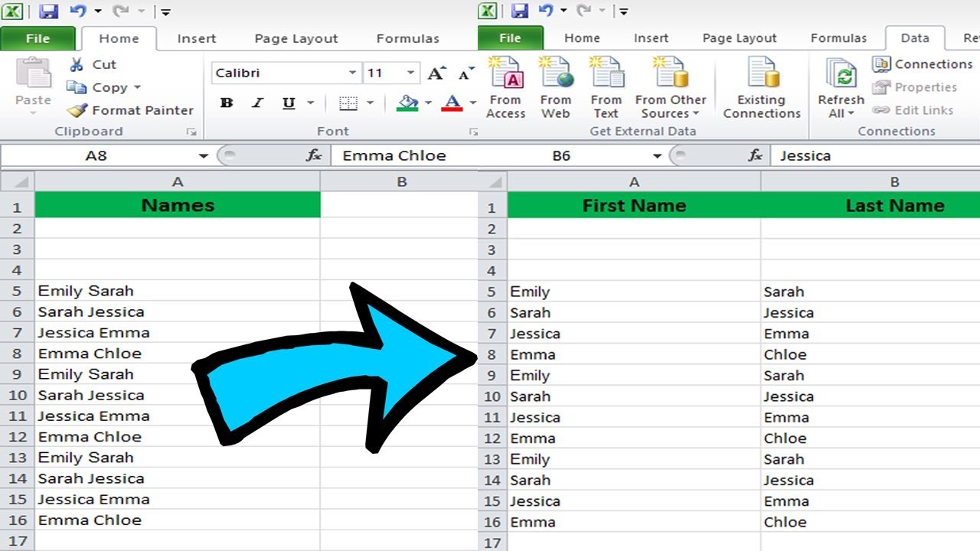Open the Calibri font name dropdown

tap(352, 73)
